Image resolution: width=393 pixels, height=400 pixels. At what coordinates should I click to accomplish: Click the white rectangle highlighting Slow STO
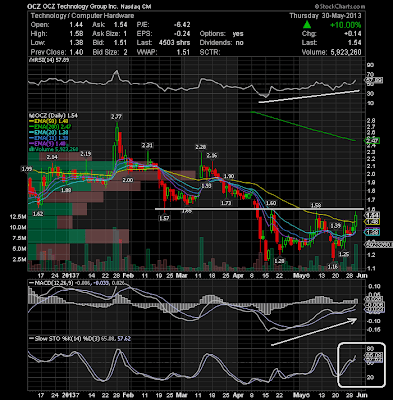click(362, 365)
